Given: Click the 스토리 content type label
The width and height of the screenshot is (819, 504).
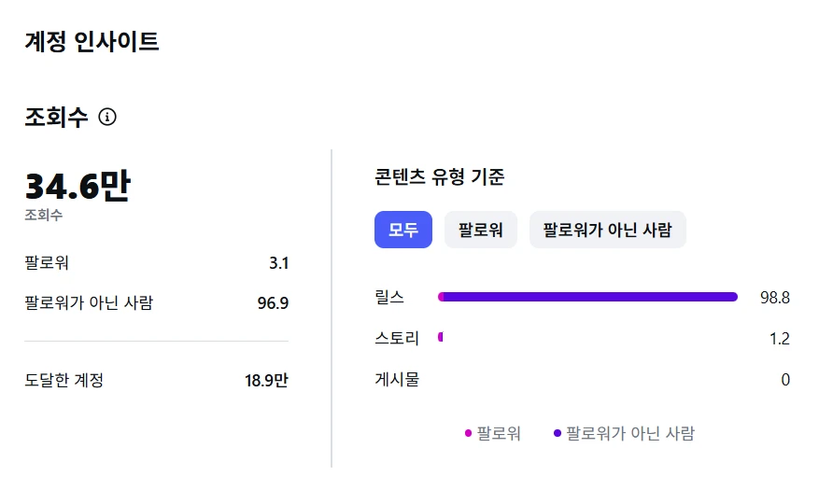Looking at the screenshot, I should [x=397, y=338].
